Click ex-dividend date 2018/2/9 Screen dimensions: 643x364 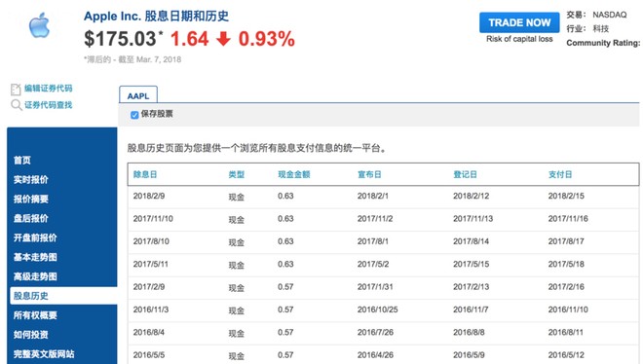149,196
